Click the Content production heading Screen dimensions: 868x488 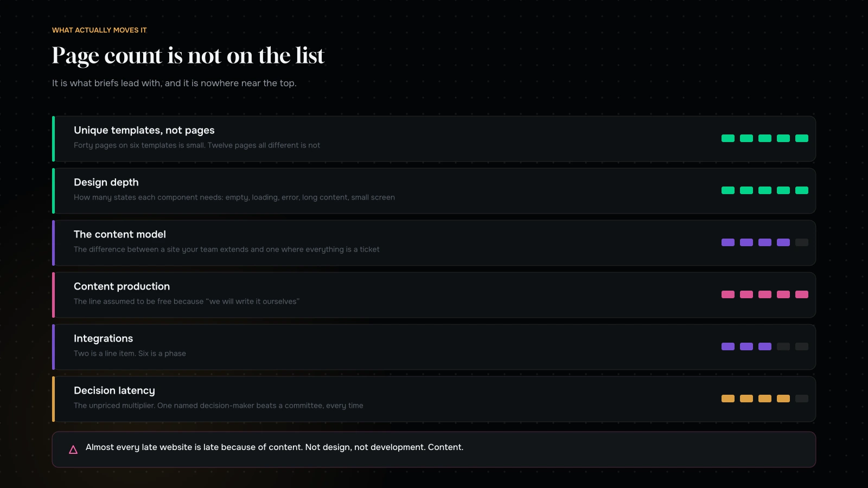coord(122,286)
